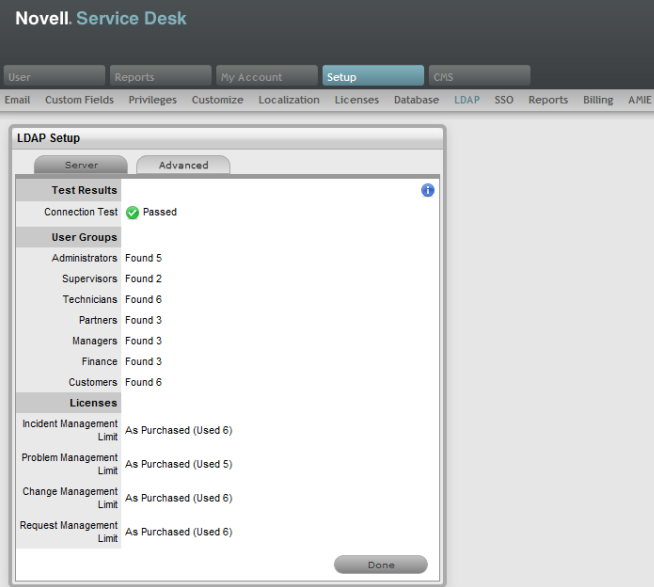Open the Reports main tab

161,77
